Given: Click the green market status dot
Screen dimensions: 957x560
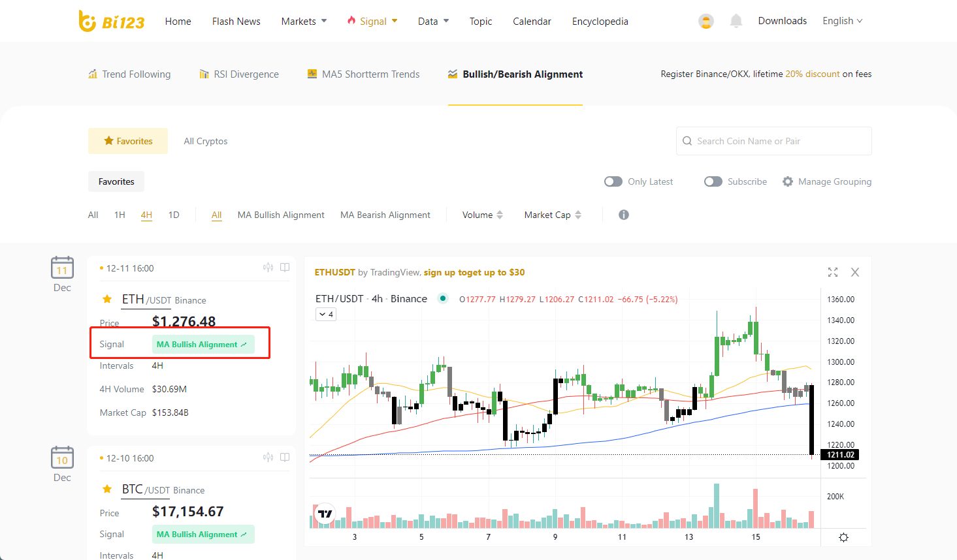Looking at the screenshot, I should [x=443, y=298].
